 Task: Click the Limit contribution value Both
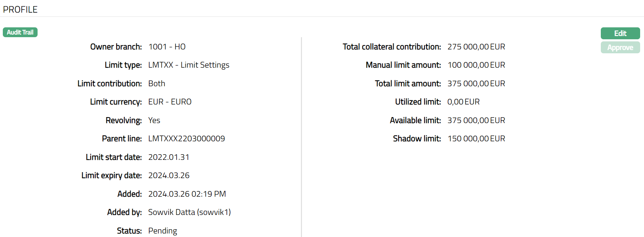(157, 83)
